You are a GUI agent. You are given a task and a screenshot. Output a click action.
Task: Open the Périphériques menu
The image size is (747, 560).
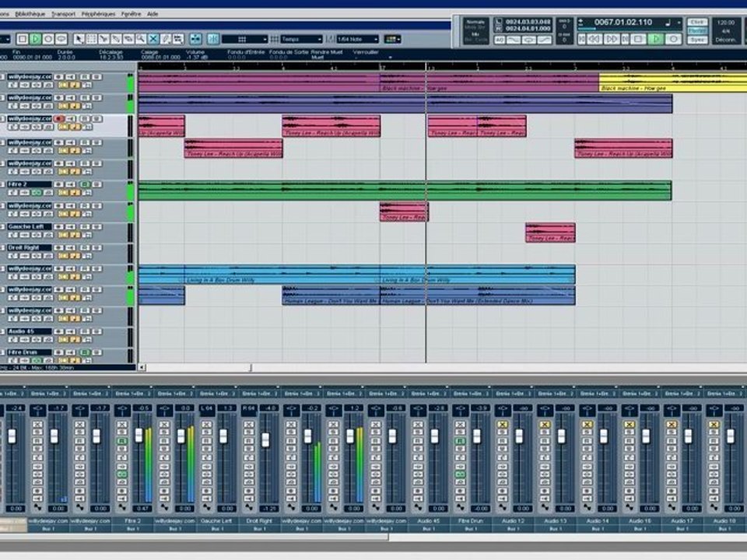[98, 14]
